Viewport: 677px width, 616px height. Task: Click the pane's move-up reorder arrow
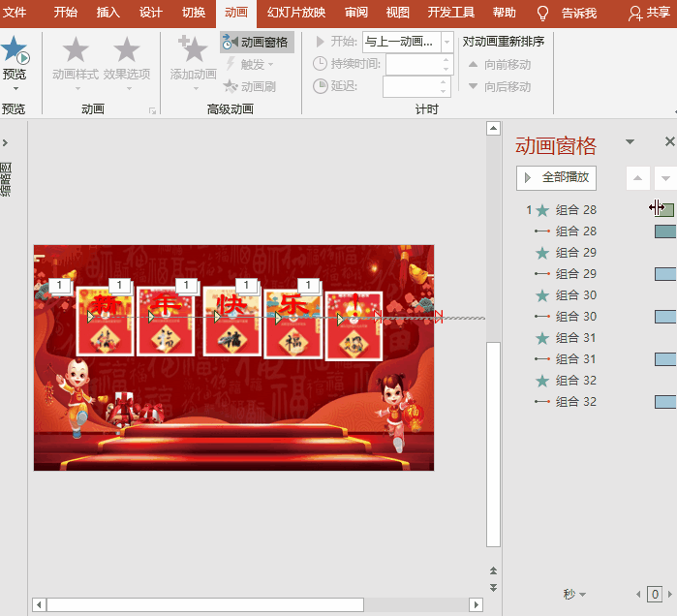[637, 178]
